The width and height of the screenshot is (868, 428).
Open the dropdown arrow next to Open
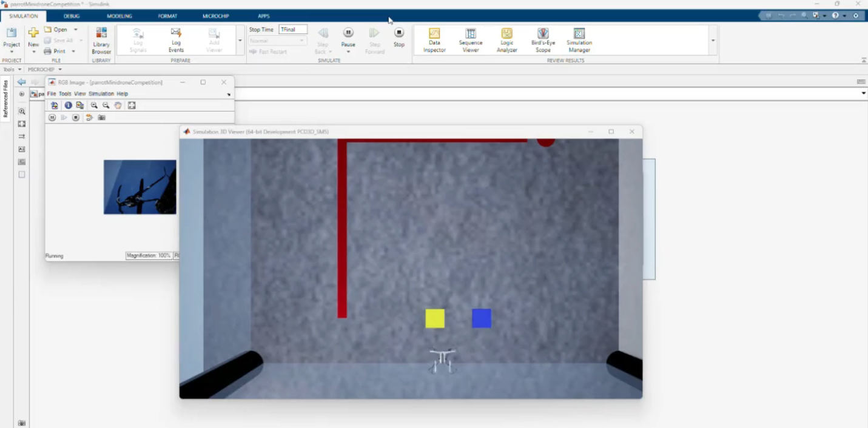point(76,30)
